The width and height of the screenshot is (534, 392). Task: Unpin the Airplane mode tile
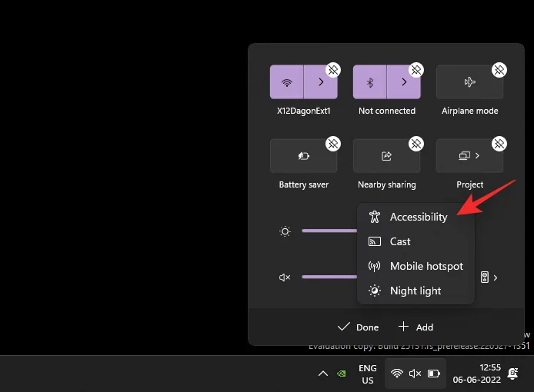[499, 70]
